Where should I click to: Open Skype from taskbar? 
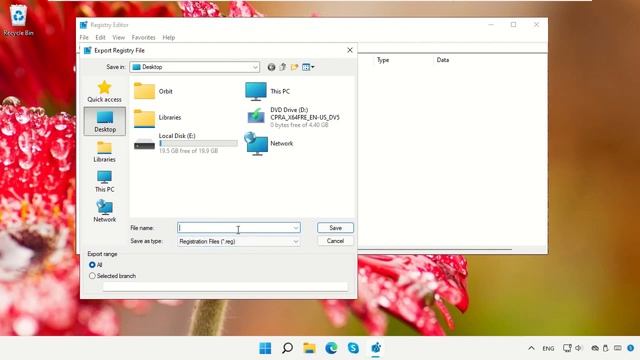tap(353, 348)
